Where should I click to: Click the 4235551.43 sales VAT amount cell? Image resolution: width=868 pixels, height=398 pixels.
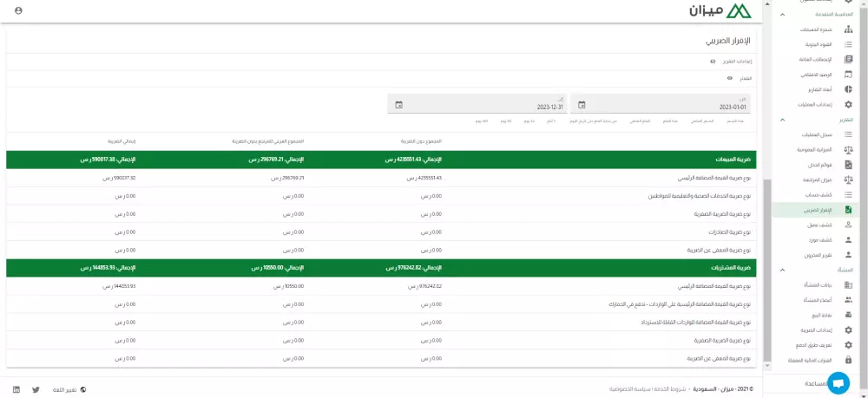pos(424,178)
